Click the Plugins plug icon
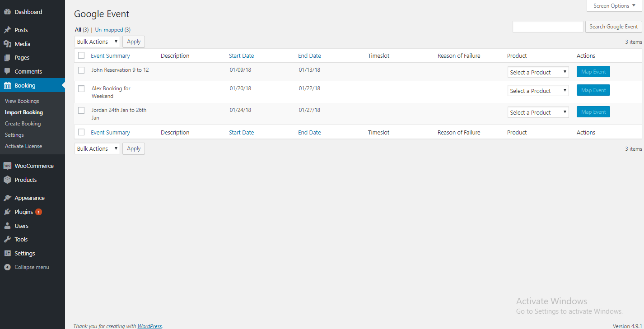This screenshot has height=329, width=644. [8, 212]
